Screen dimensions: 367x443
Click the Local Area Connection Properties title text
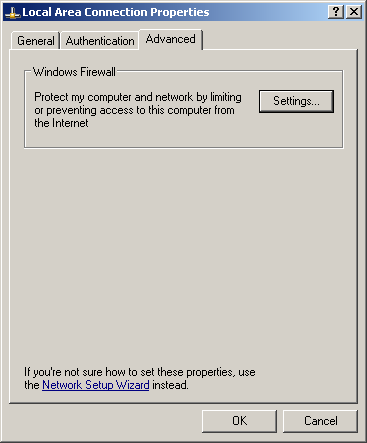(116, 12)
